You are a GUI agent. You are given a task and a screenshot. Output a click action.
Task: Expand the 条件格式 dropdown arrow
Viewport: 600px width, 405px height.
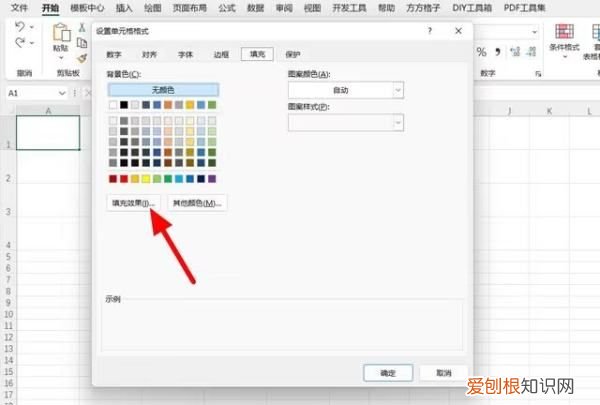(564, 57)
